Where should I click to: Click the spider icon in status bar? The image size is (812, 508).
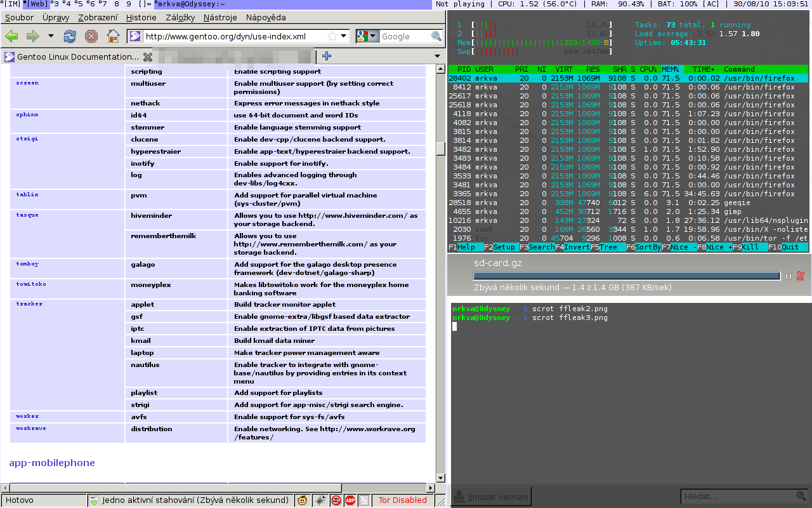(x=321, y=500)
